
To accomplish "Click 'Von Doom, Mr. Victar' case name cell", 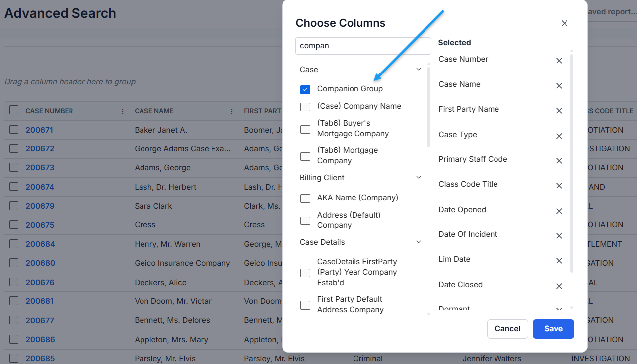I will pos(173,301).
